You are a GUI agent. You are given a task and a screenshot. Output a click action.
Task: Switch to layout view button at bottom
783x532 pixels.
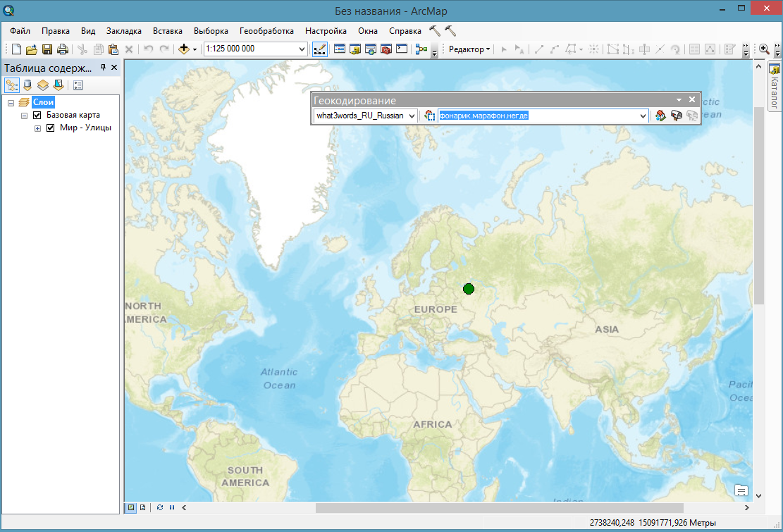[x=143, y=507]
